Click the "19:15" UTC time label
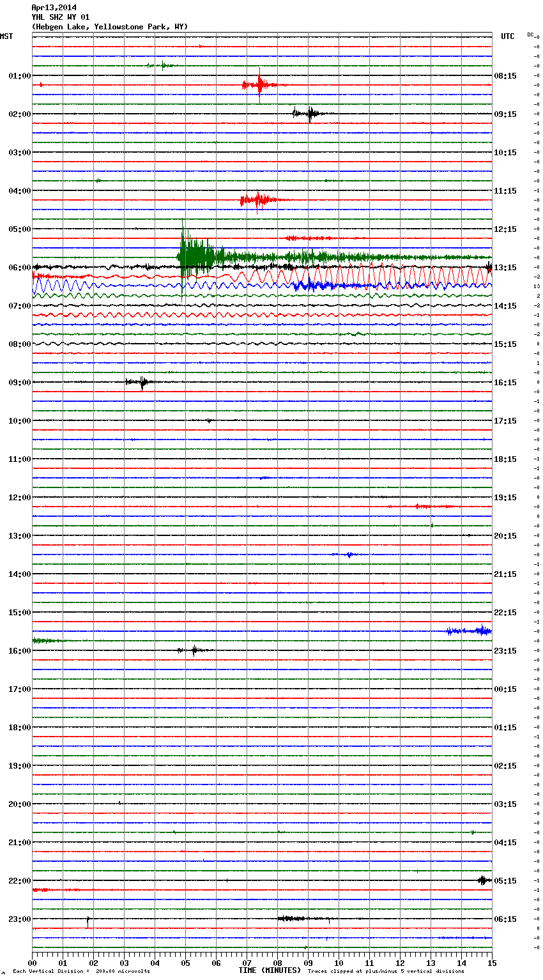 [x=505, y=498]
